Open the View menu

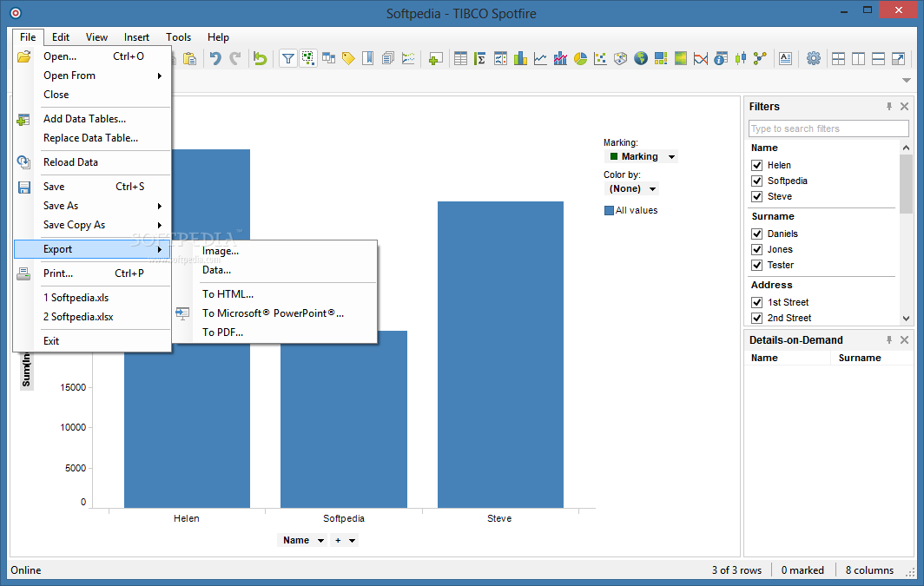(96, 37)
